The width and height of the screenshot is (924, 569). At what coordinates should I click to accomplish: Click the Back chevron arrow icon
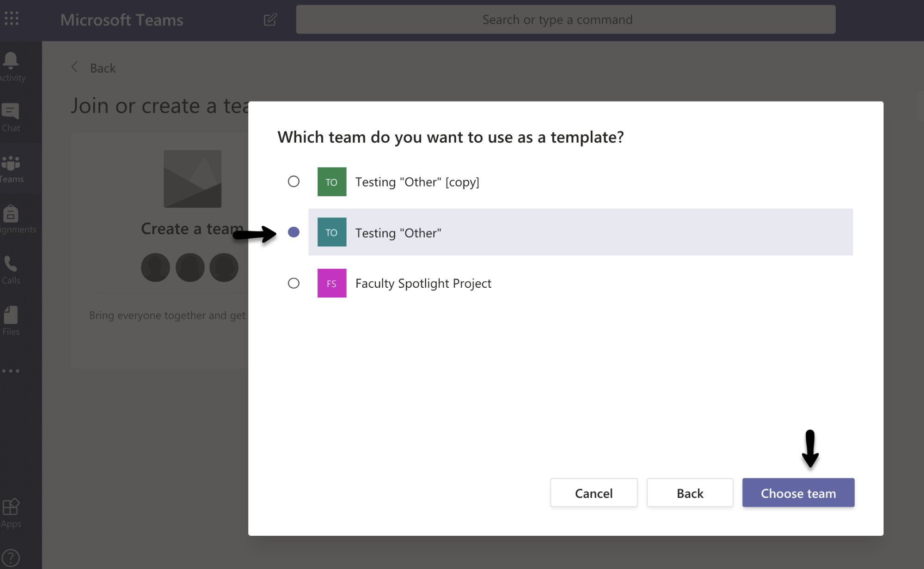74,67
